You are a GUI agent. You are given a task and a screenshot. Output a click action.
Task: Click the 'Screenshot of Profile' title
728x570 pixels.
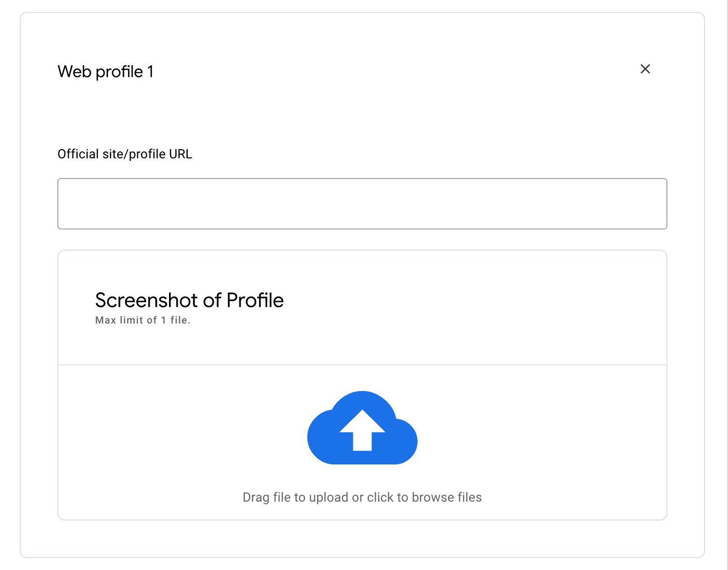point(189,300)
